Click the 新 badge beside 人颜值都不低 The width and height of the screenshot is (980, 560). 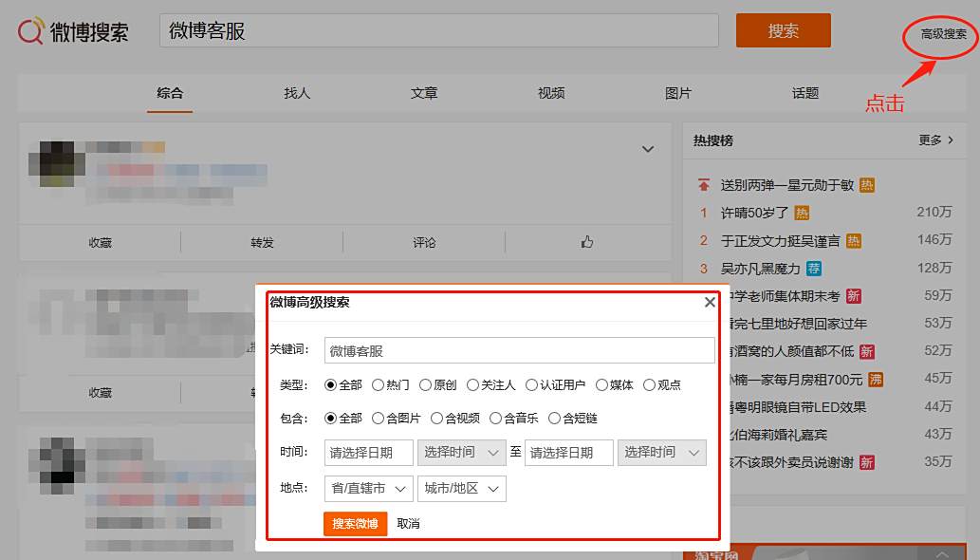(x=867, y=352)
